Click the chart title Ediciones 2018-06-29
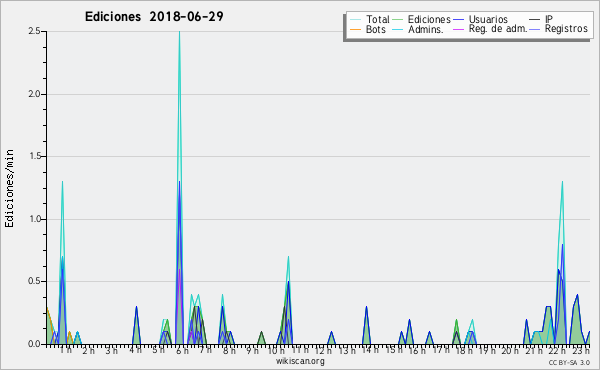Viewport: 600px width, 370px height. coord(154,17)
